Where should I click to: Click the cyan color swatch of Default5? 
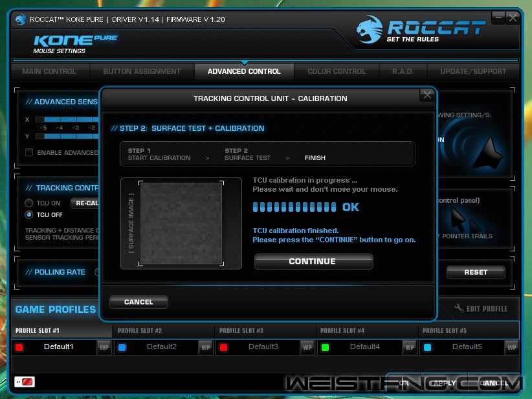coord(428,347)
